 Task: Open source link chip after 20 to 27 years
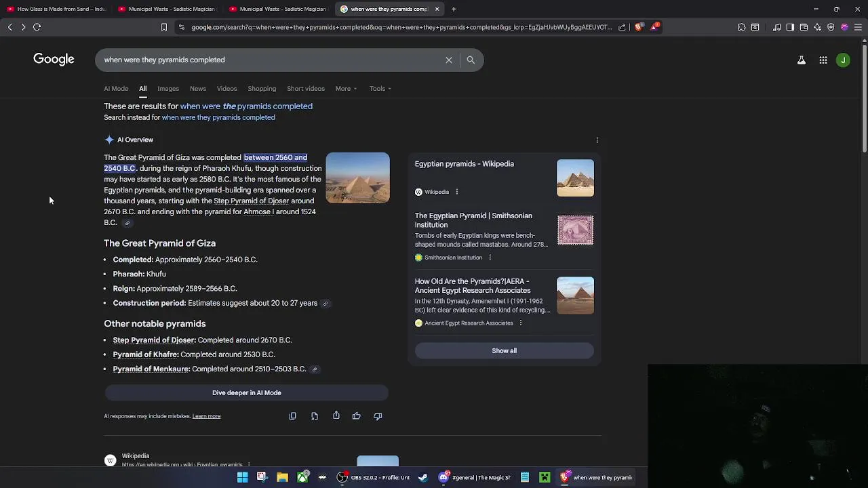[x=325, y=304]
